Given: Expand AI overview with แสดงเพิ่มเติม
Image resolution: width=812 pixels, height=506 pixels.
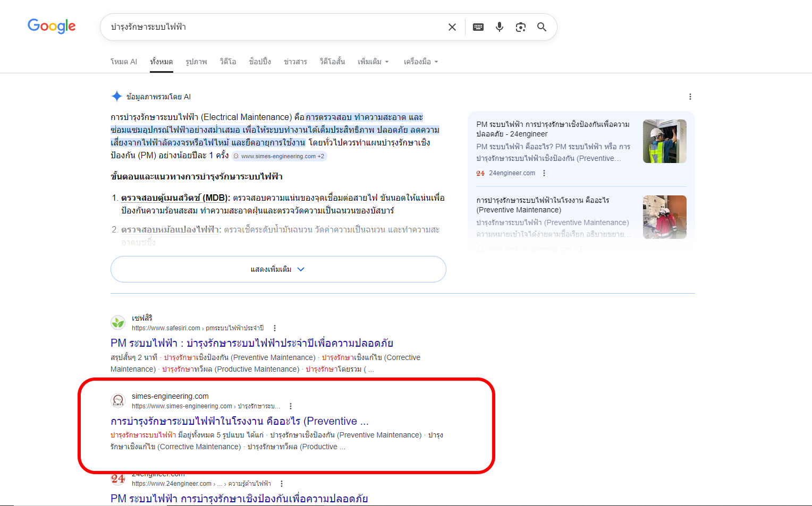Looking at the screenshot, I should click(278, 269).
